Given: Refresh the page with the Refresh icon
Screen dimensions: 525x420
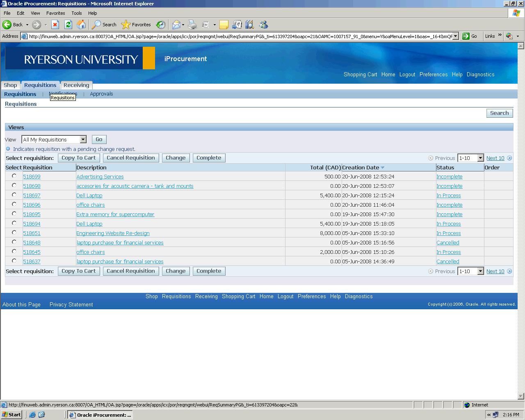Looking at the screenshot, I should 68,25.
